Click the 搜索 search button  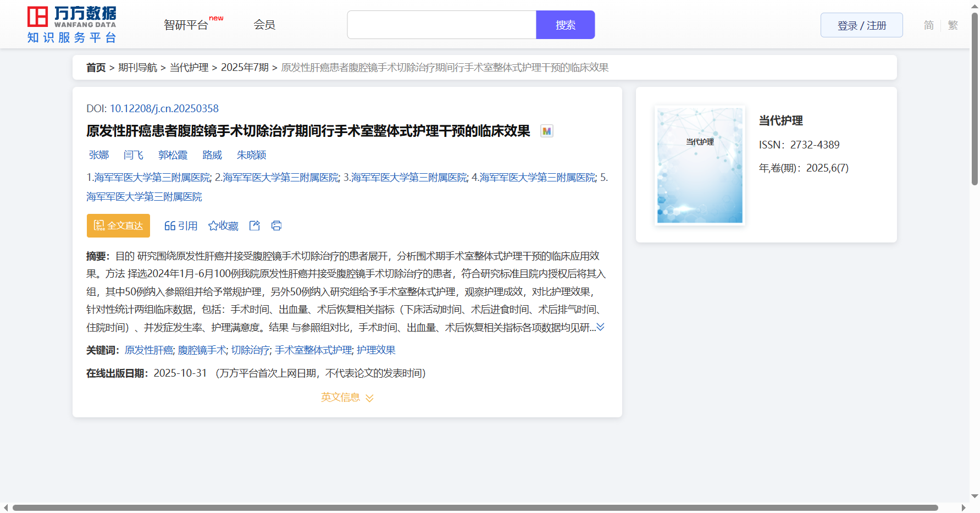click(565, 25)
